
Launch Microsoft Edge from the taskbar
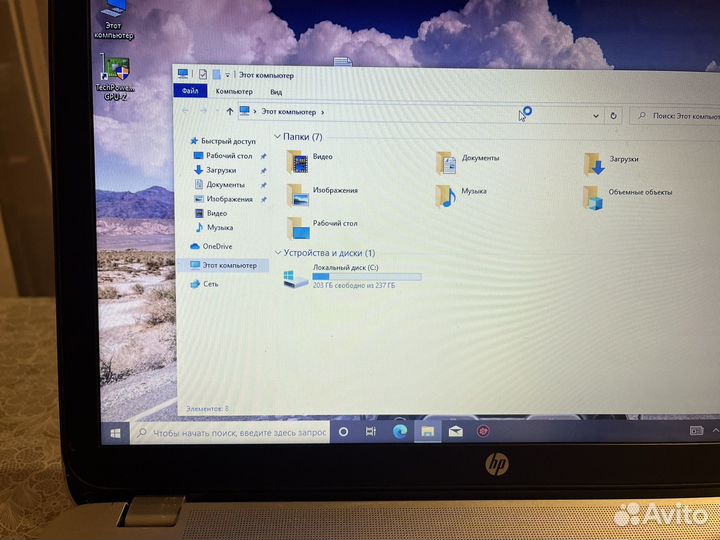[x=400, y=431]
